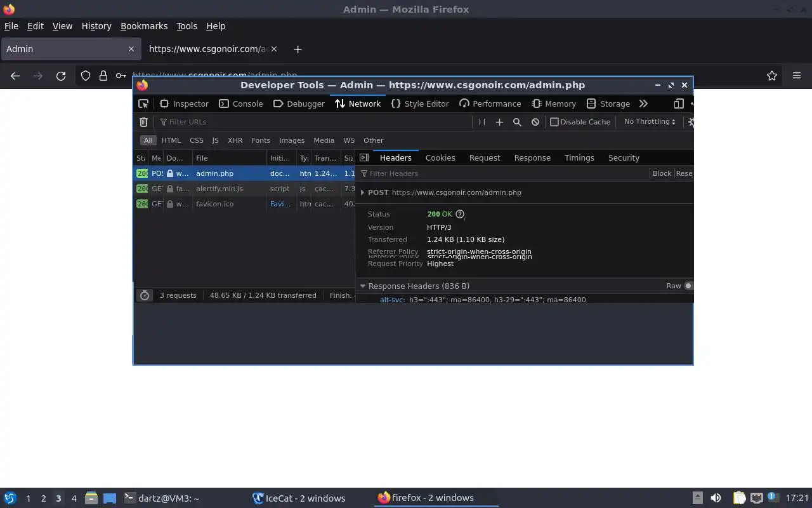Open the Cookies details tab

click(440, 157)
